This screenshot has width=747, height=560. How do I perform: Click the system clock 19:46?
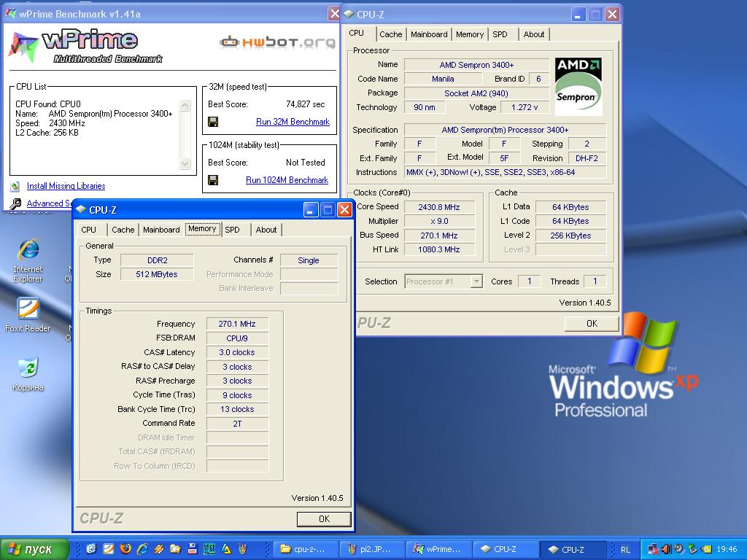pos(727,550)
